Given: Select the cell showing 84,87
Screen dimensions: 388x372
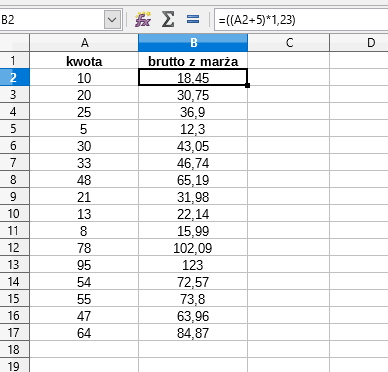Looking at the screenshot, I should (x=193, y=332).
